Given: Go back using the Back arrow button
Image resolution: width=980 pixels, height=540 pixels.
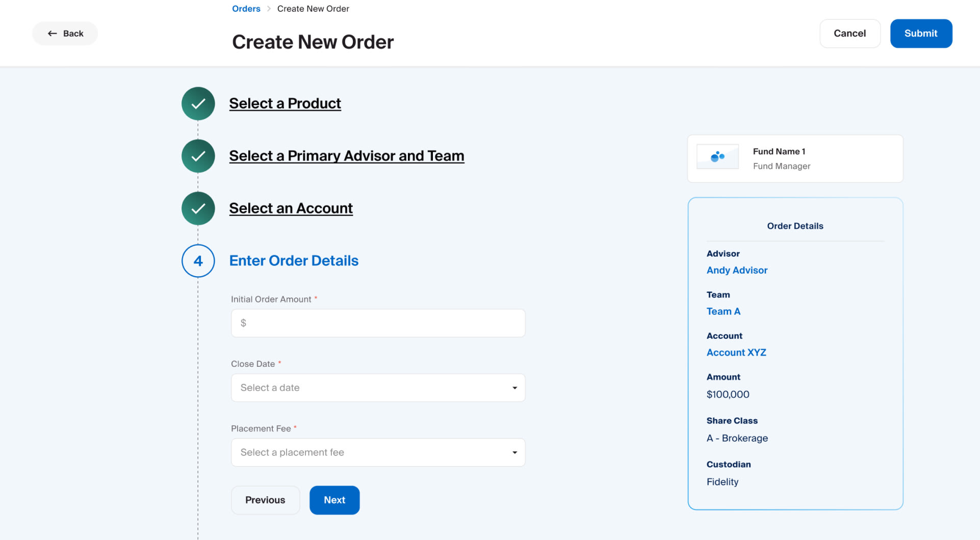Looking at the screenshot, I should [x=65, y=34].
